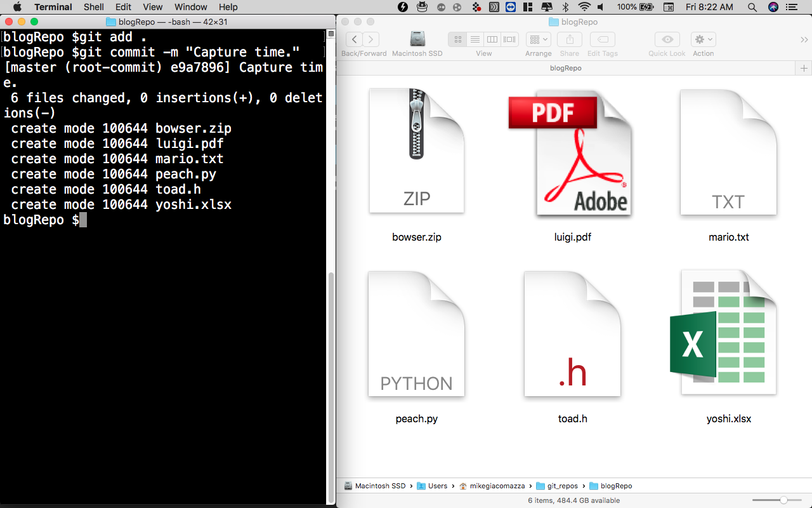Expand the toolbar overflow chevron
Screen dimensions: 812x508
coord(804,39)
